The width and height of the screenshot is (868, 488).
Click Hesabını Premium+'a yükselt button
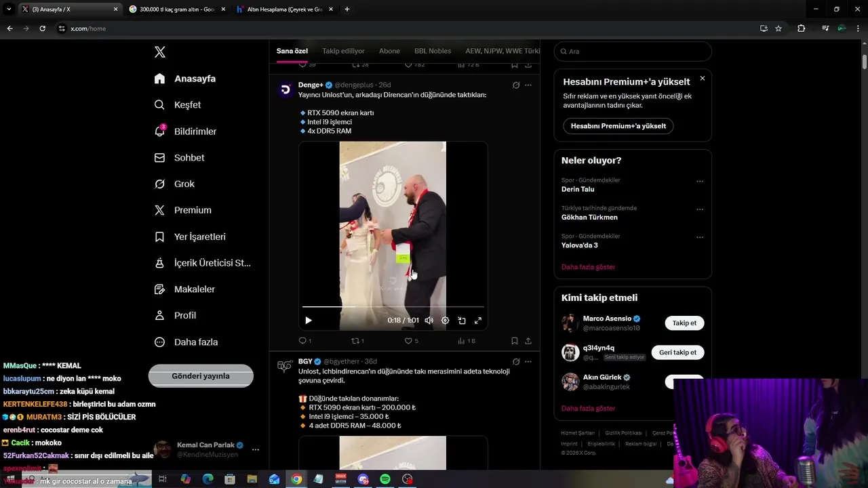[618, 126]
